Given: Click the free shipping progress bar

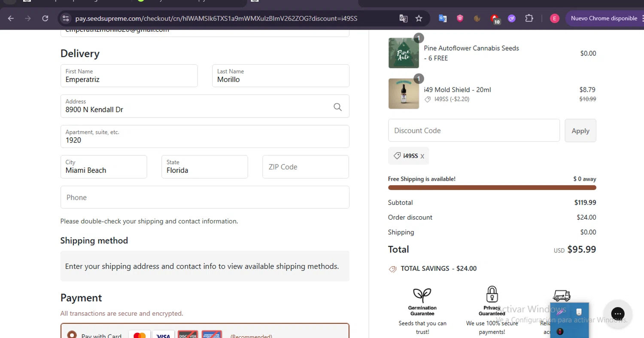Looking at the screenshot, I should pyautogui.click(x=492, y=187).
